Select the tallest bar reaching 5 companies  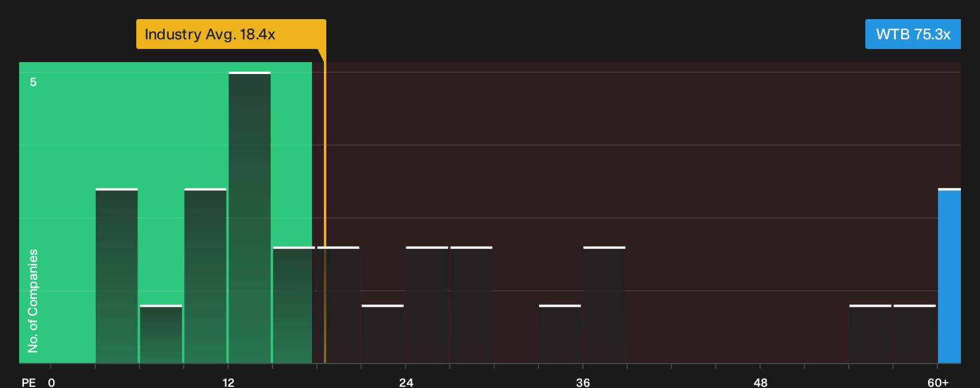pyautogui.click(x=250, y=217)
